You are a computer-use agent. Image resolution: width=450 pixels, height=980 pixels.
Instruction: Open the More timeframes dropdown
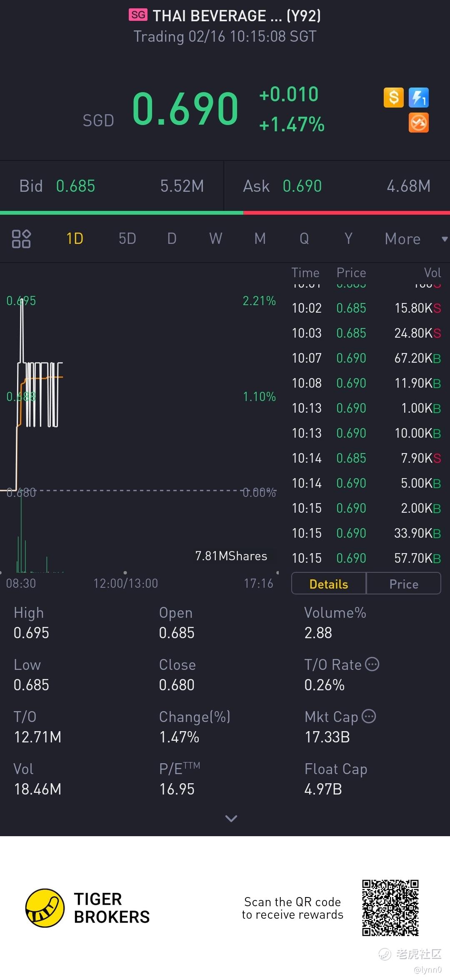(416, 239)
